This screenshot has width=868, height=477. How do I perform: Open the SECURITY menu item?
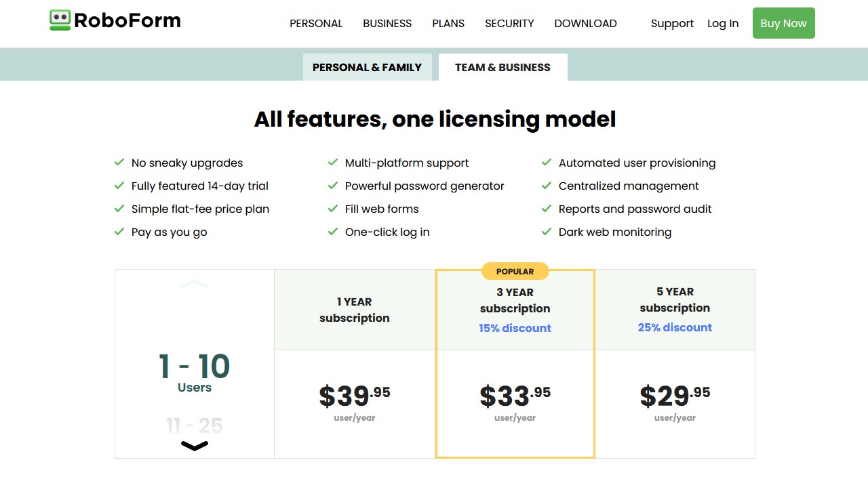[x=509, y=23]
